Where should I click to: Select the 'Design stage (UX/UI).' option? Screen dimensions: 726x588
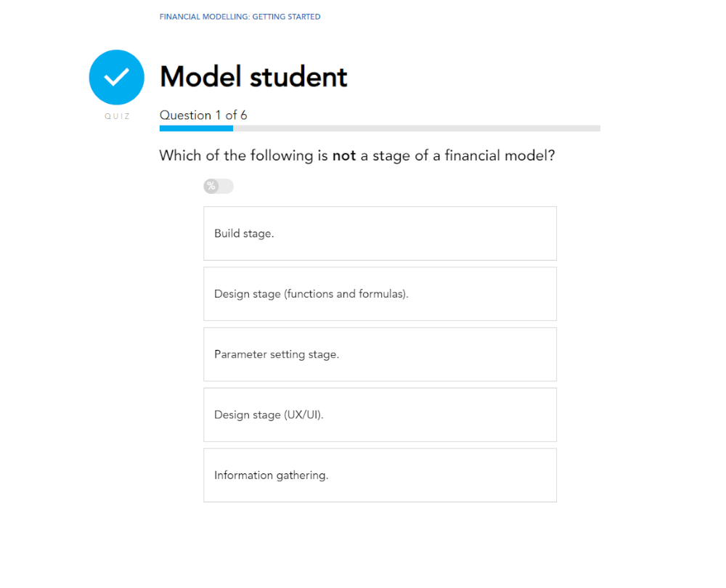[380, 415]
